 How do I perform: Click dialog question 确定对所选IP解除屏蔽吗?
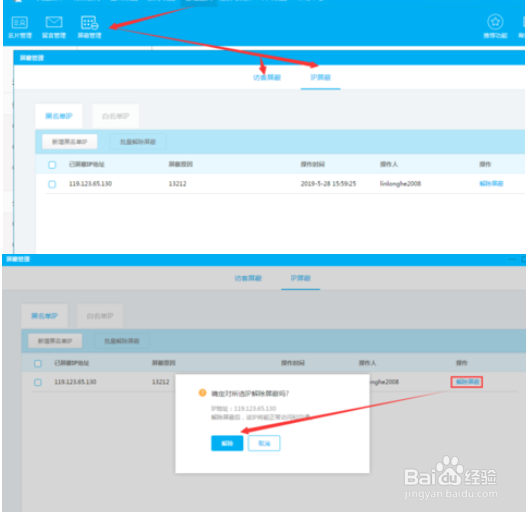pos(250,393)
